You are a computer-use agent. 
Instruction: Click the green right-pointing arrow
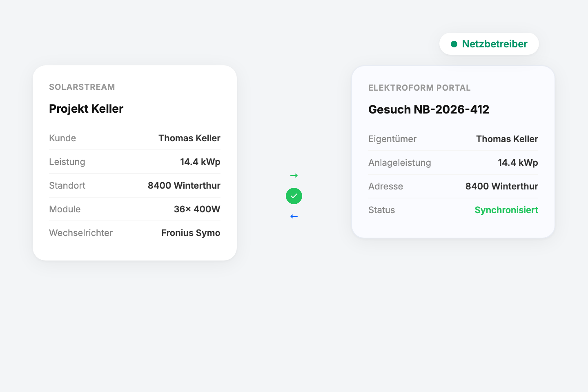[294, 176]
